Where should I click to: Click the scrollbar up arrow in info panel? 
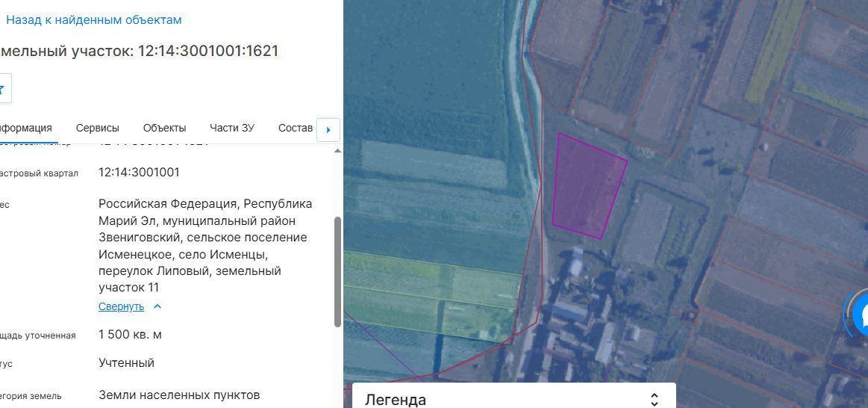(337, 151)
